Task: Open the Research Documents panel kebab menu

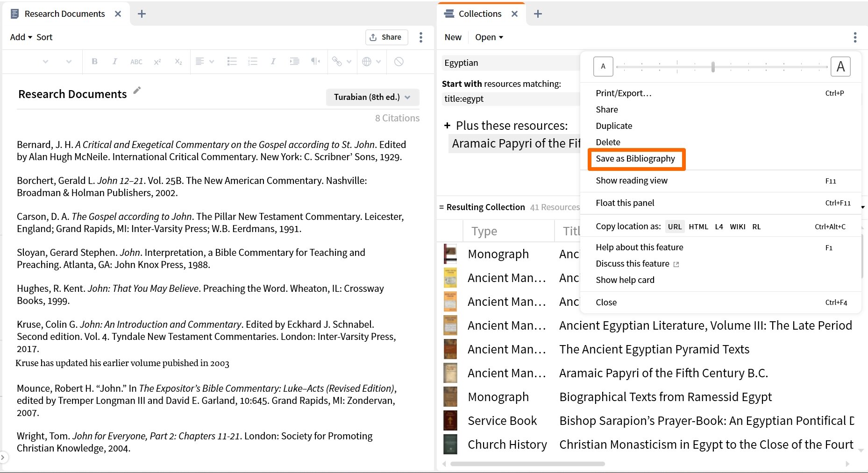Action: tap(420, 37)
